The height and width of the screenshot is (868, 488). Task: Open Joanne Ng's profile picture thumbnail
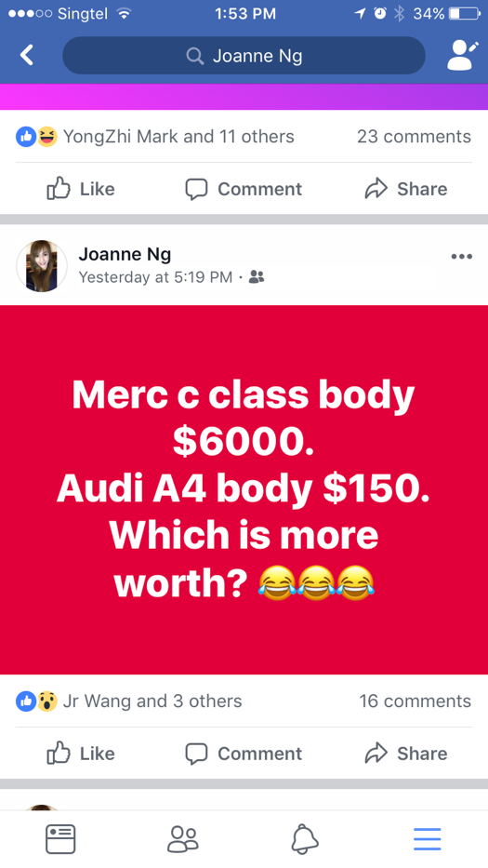[42, 266]
